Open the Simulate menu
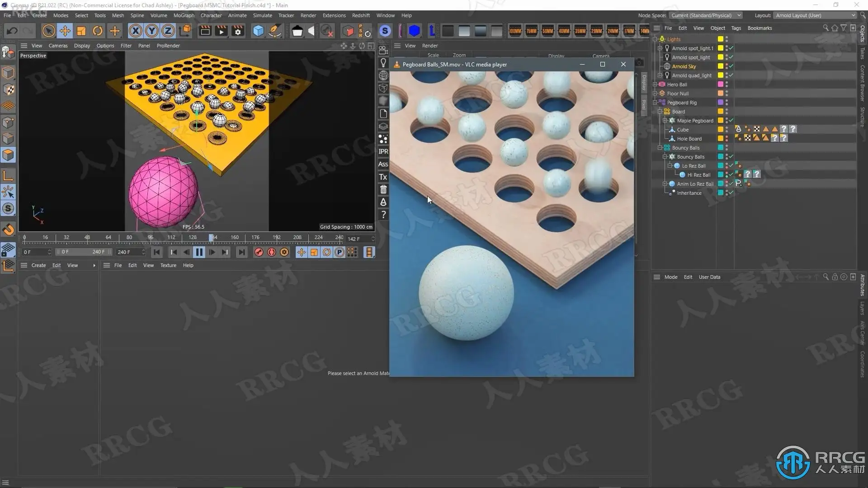 pos(262,15)
